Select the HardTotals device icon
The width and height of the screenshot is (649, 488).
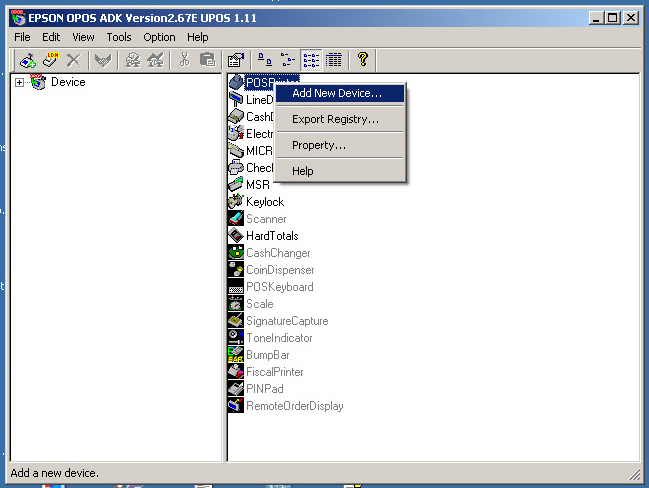236,236
